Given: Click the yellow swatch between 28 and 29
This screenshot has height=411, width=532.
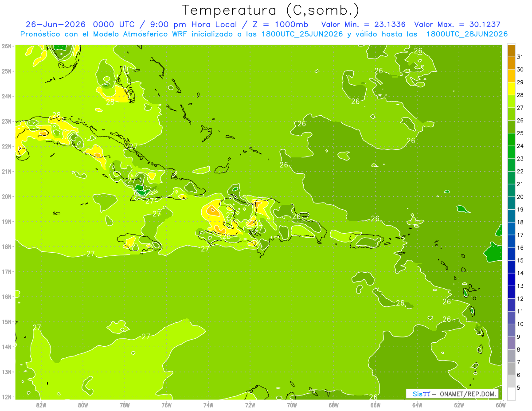Looking at the screenshot, I should click(x=511, y=89).
